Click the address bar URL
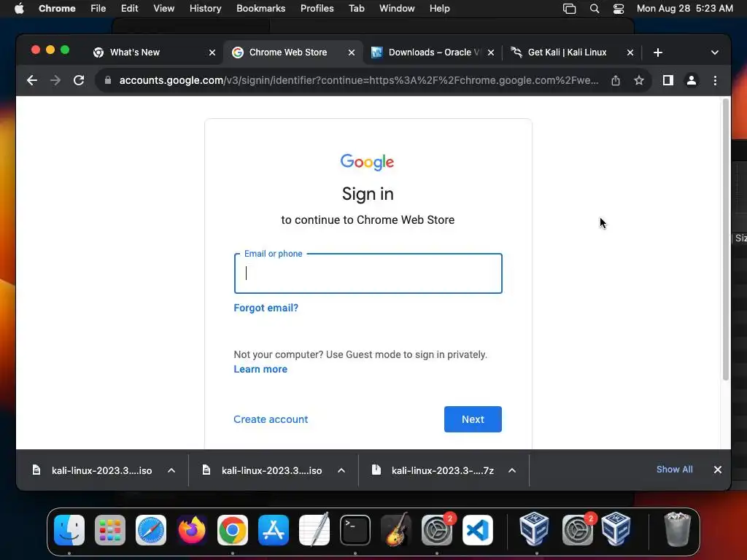Screen dimensions: 747x560 coord(359,80)
